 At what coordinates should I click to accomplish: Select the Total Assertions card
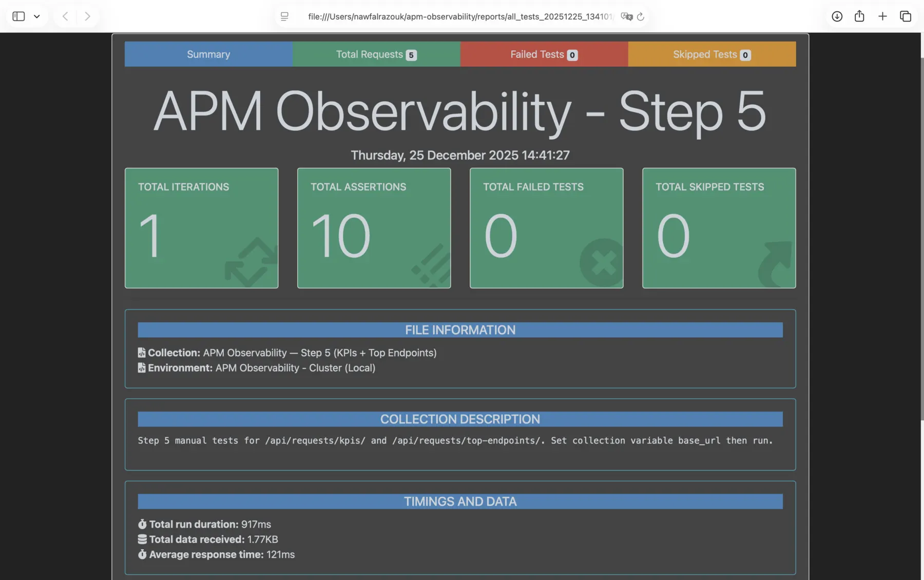pos(374,228)
